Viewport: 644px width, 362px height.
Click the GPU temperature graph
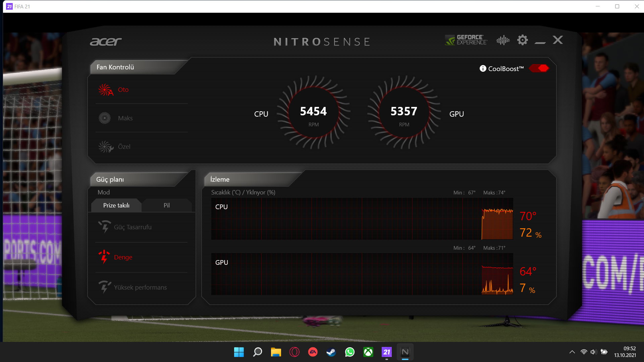tap(362, 274)
